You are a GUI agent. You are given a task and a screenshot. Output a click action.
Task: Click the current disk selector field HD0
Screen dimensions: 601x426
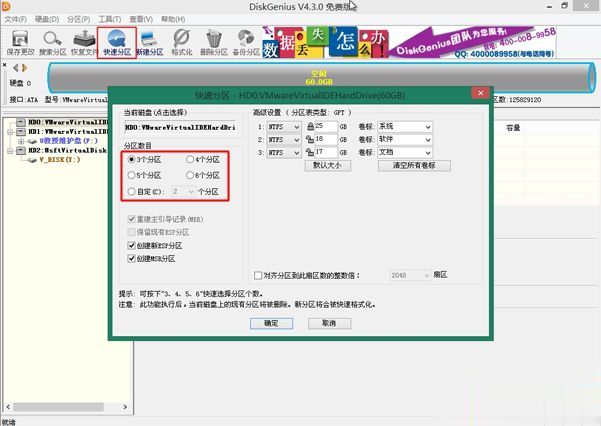pyautogui.click(x=180, y=127)
